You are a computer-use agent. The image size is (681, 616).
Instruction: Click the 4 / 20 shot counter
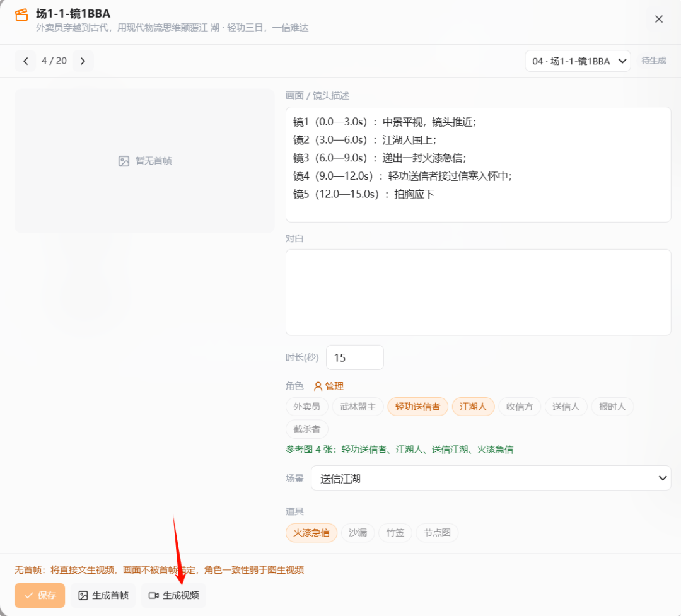[x=54, y=61]
